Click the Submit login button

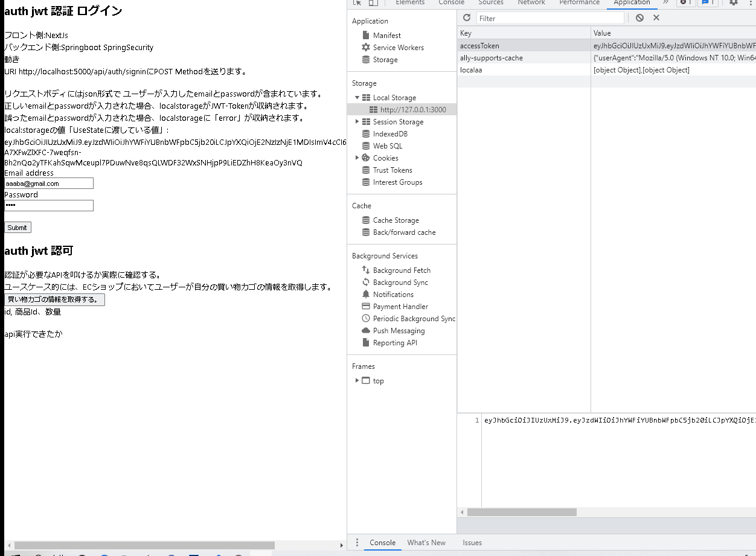tap(17, 227)
